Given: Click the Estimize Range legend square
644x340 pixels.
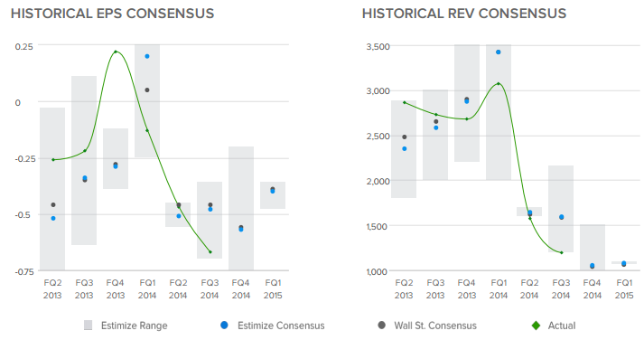Looking at the screenshot, I should pyautogui.click(x=88, y=326).
